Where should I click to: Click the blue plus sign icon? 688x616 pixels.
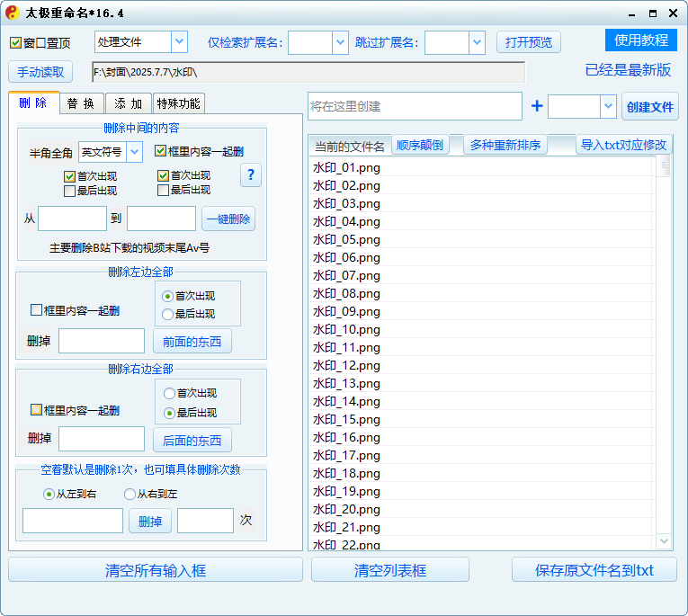(537, 106)
